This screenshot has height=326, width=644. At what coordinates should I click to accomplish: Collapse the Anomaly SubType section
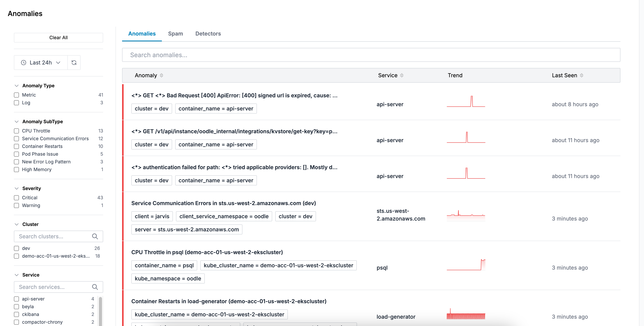[17, 121]
